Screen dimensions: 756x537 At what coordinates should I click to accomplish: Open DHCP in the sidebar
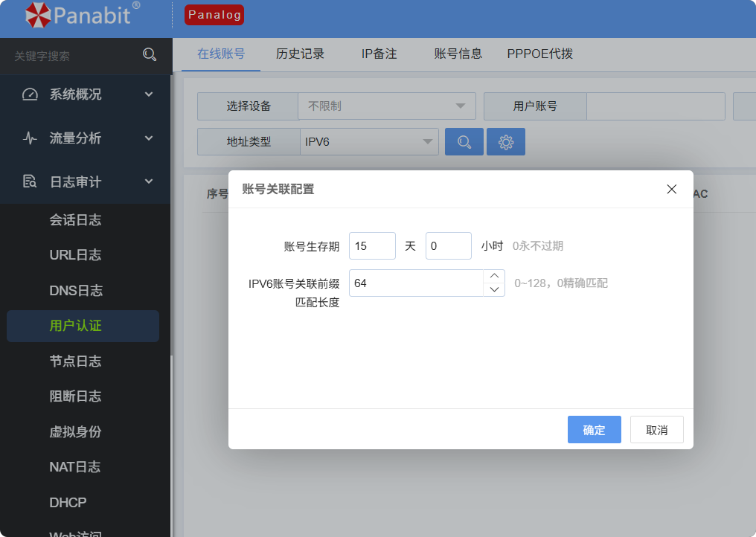[x=68, y=502]
